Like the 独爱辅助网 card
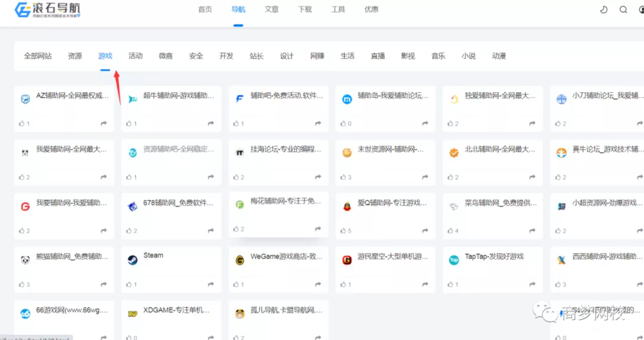The width and height of the screenshot is (644, 340). click(x=451, y=123)
